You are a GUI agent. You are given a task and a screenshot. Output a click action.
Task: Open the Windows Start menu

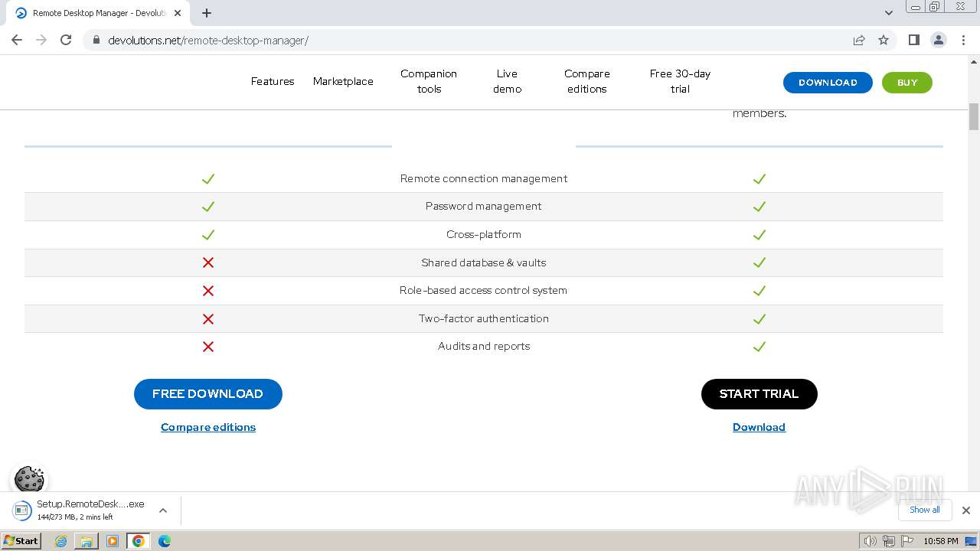pos(21,540)
